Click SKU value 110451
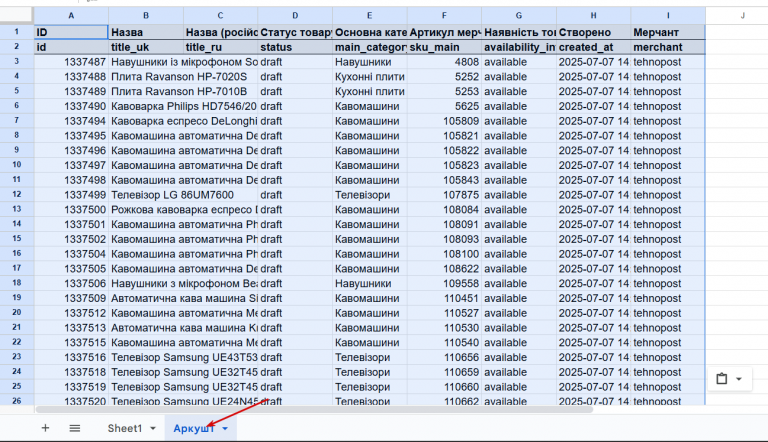The width and height of the screenshot is (768, 442). pos(444,298)
